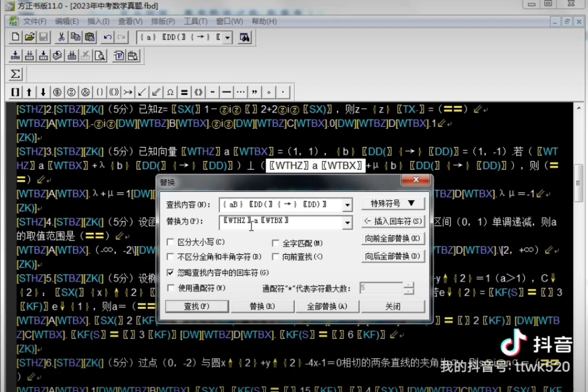
Task: Open the 替换为 history dropdown
Action: click(347, 223)
